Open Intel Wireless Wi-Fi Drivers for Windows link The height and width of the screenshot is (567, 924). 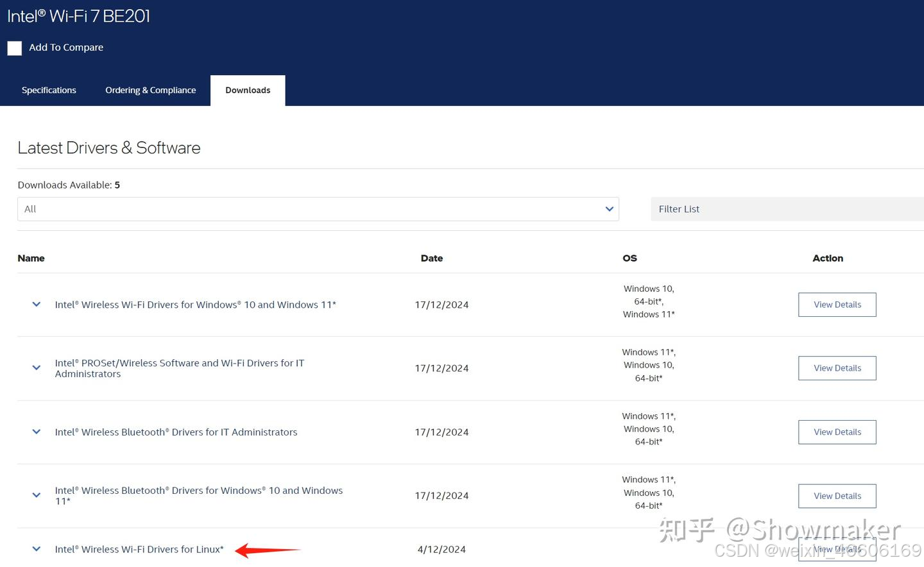click(195, 304)
